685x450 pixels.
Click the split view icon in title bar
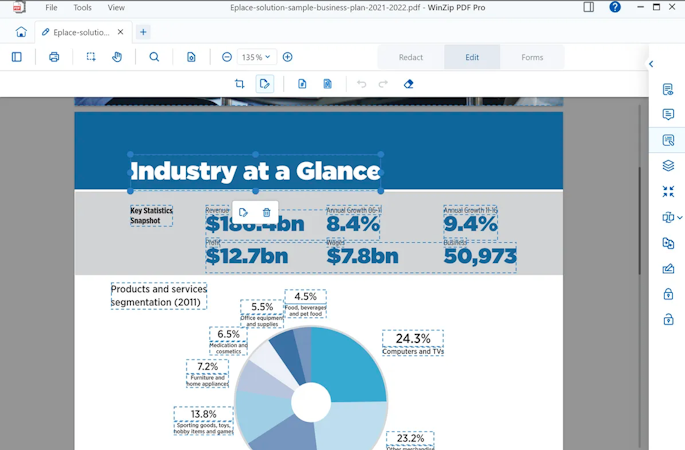tap(588, 7)
